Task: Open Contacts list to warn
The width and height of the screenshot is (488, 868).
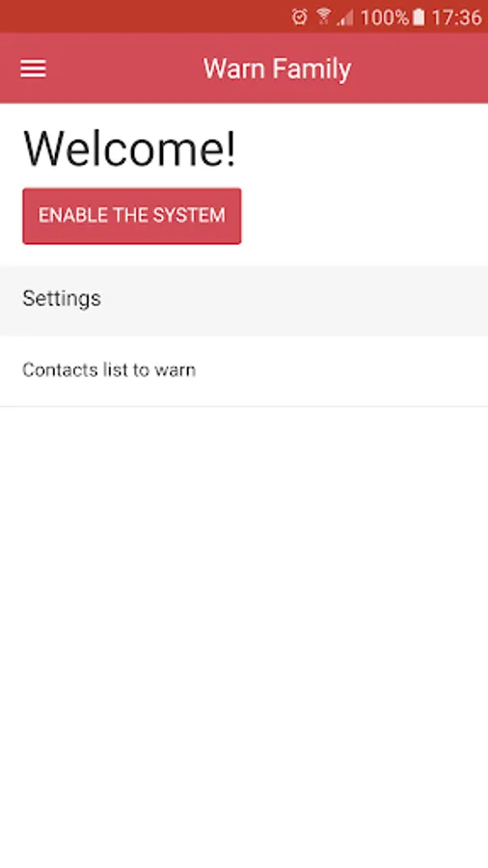Action: point(244,370)
